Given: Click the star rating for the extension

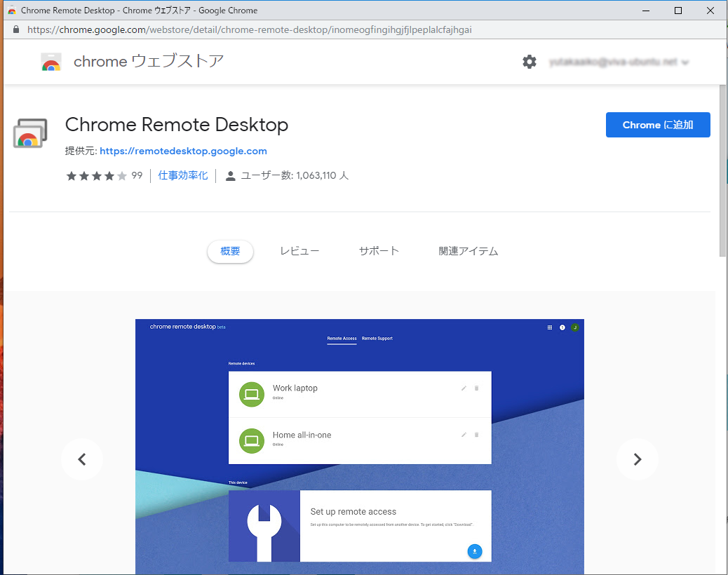Looking at the screenshot, I should pos(97,176).
